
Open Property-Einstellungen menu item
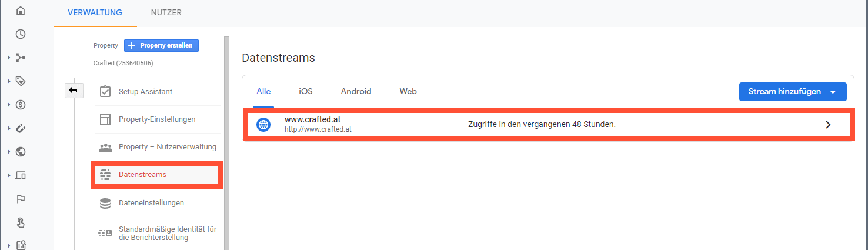[x=156, y=119]
